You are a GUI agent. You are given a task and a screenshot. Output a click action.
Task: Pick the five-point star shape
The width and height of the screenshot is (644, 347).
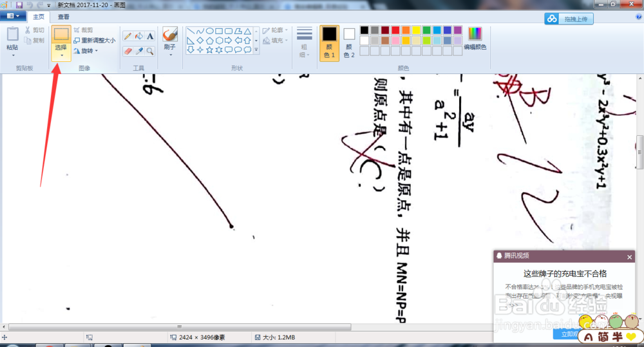tap(209, 50)
